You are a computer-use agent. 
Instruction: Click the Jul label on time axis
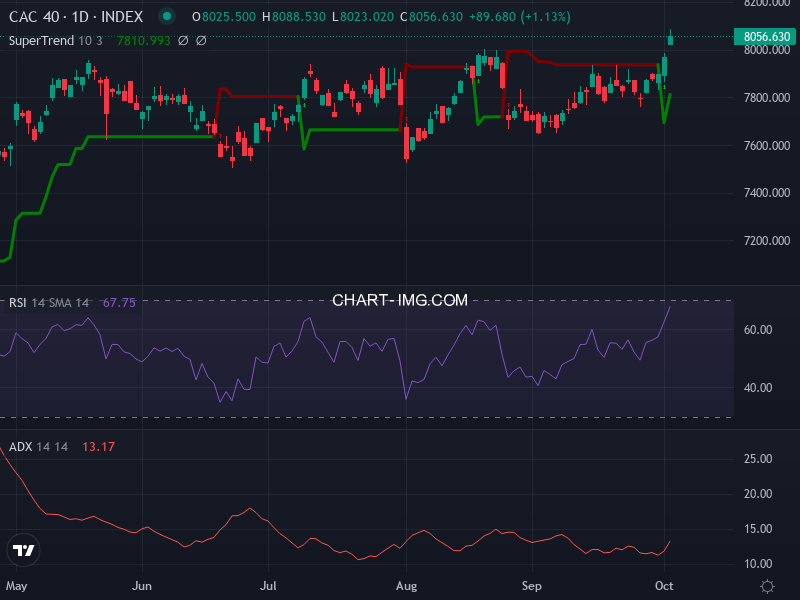(x=268, y=585)
